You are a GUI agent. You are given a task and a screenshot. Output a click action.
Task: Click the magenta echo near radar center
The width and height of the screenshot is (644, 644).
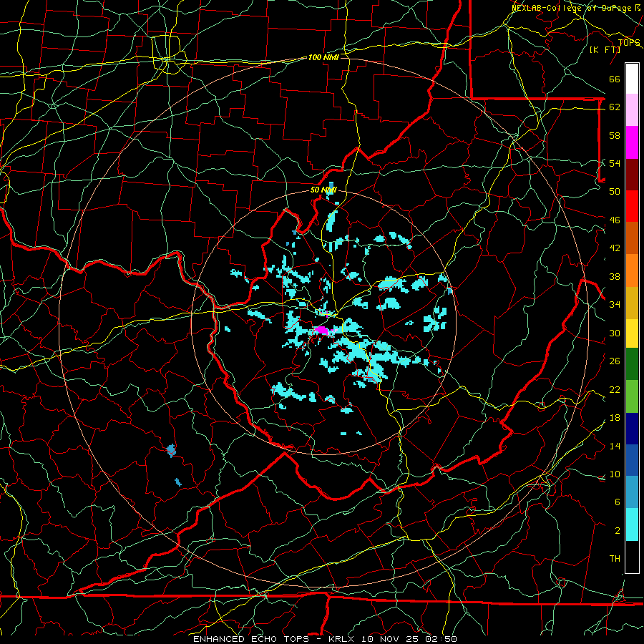(x=323, y=330)
